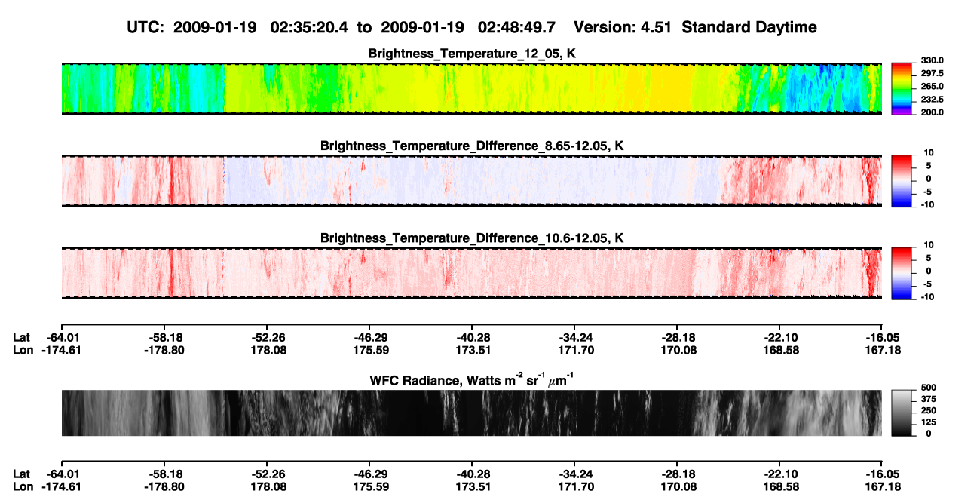Click longitude '-178.80' under the 10.6-12.05 panel
The height and width of the screenshot is (503, 980).
tap(164, 350)
